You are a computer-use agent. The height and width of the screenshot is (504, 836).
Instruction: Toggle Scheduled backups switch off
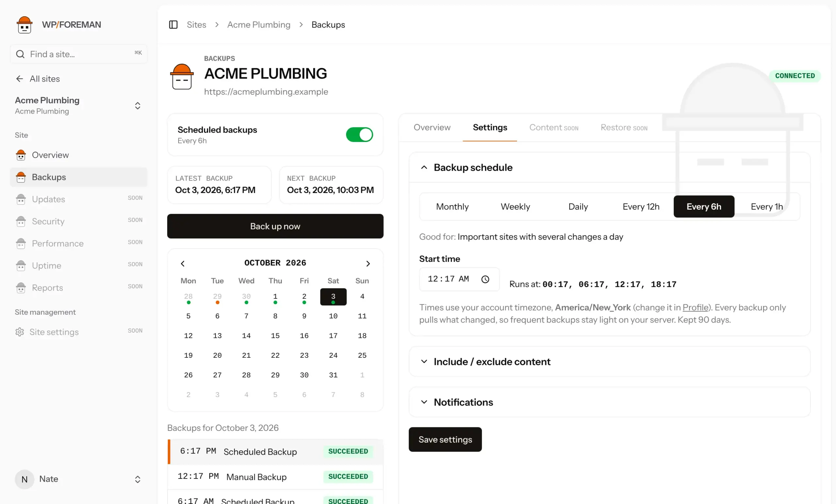tap(359, 134)
